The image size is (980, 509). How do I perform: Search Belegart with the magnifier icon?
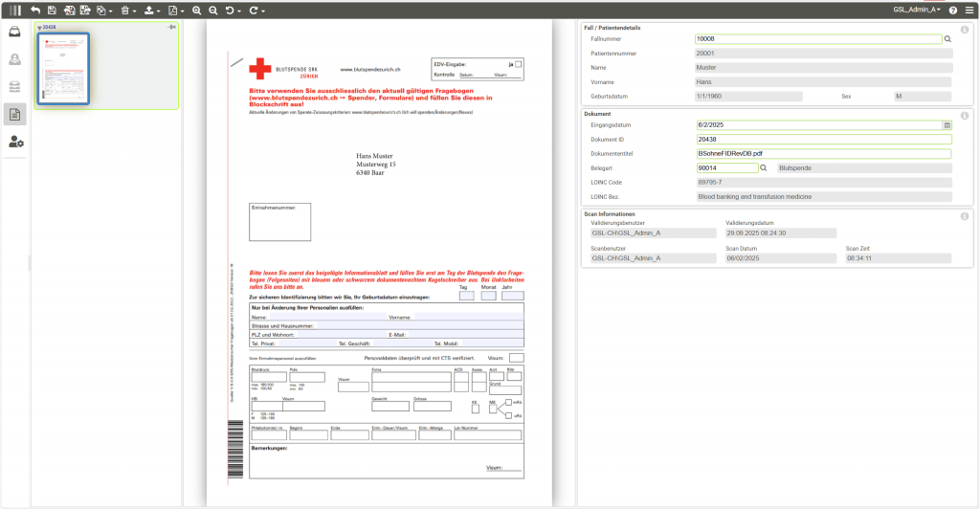(764, 167)
